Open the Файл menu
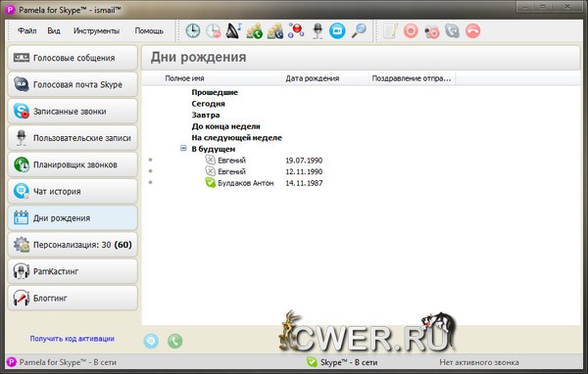588x374 pixels. (x=27, y=30)
